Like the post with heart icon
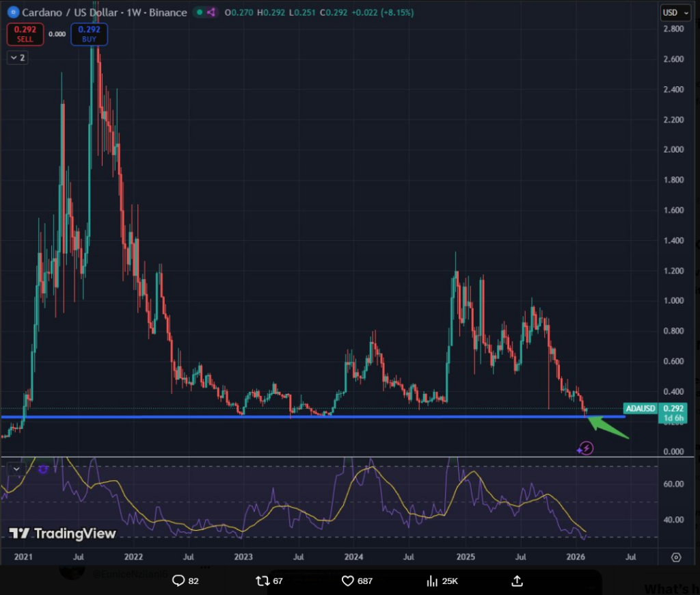The width and height of the screenshot is (700, 595). [x=347, y=581]
